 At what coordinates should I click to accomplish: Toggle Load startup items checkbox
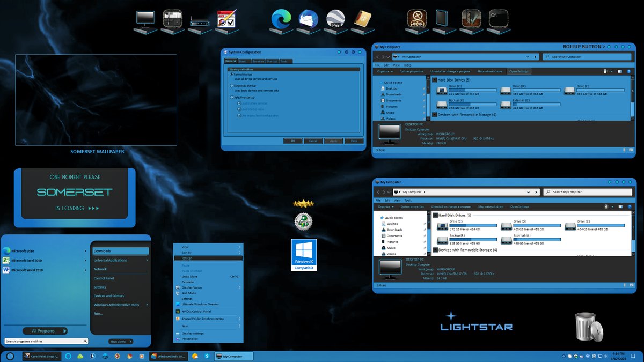point(239,109)
